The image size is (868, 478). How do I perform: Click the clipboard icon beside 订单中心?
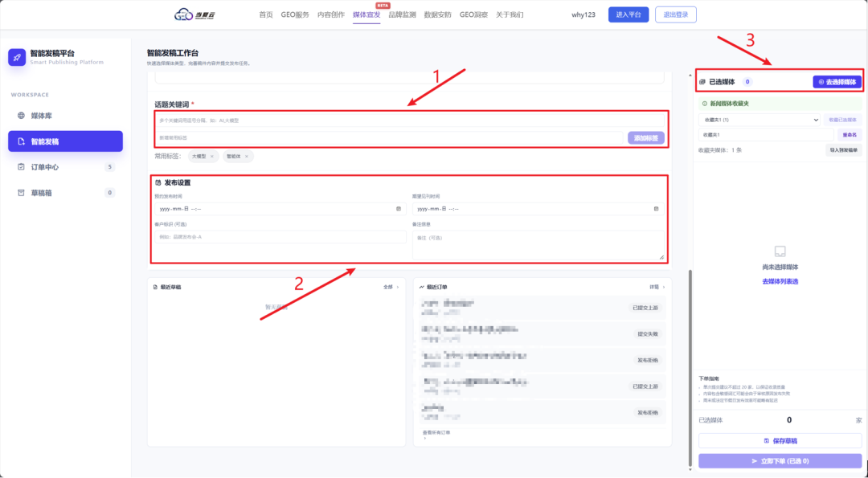tap(21, 167)
